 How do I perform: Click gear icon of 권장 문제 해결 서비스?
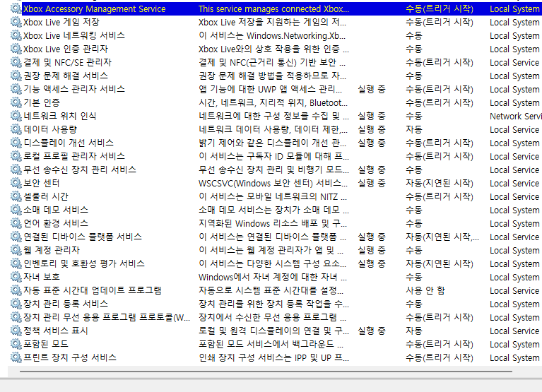pos(16,76)
